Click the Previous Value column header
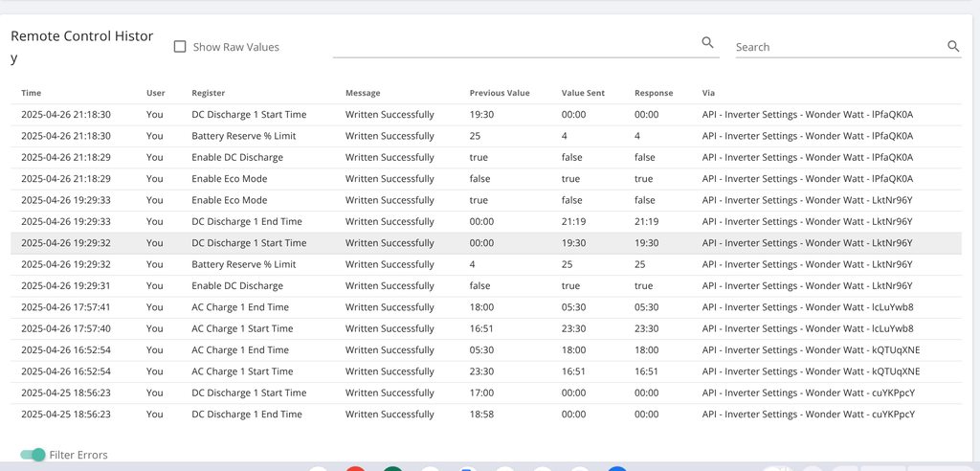 (x=499, y=93)
